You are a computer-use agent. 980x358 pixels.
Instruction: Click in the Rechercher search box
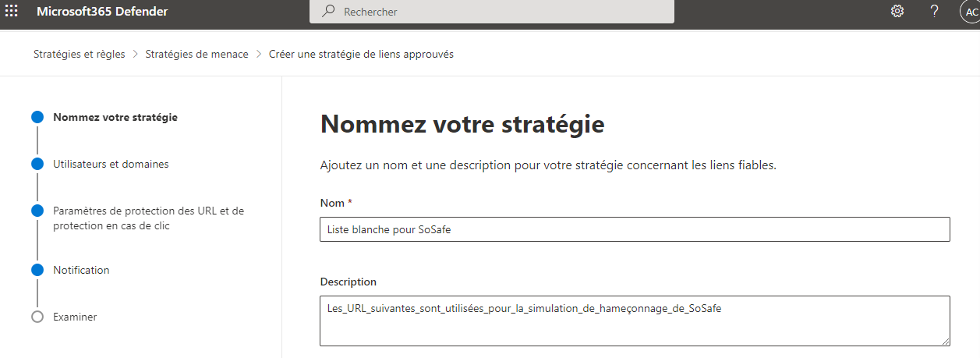499,12
